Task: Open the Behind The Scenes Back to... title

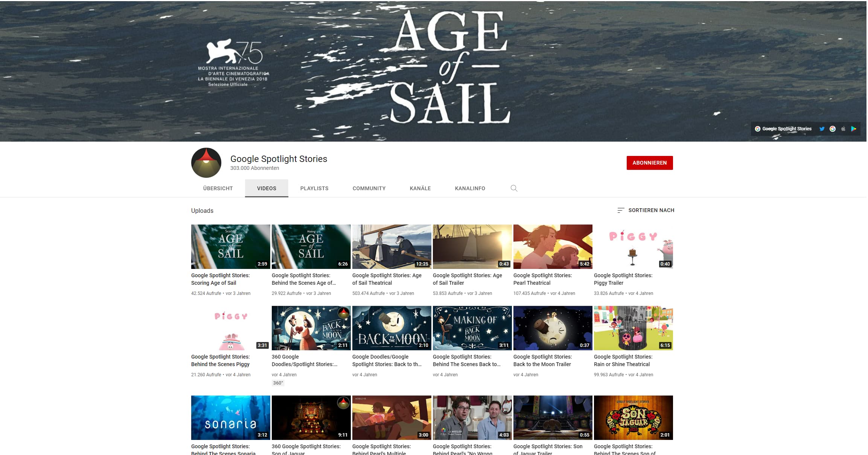Action: [467, 360]
